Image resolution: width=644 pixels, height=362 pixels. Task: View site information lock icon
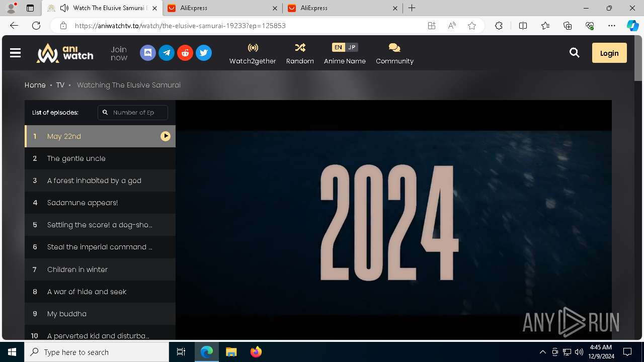(x=63, y=26)
